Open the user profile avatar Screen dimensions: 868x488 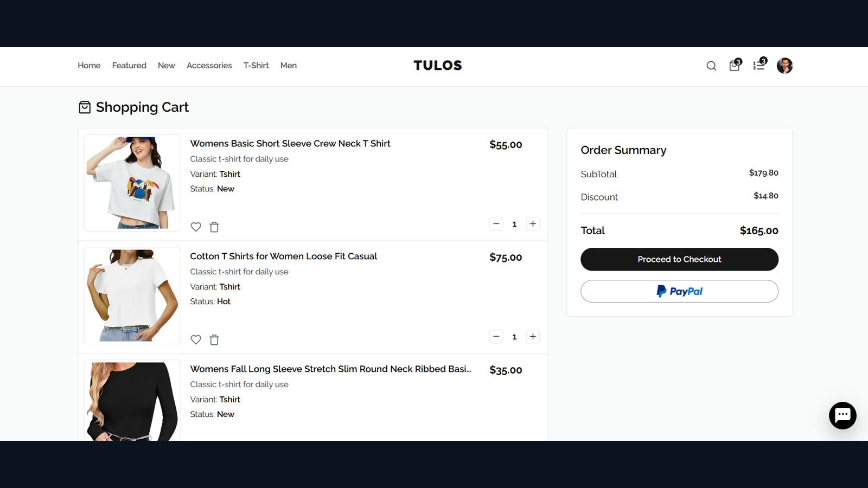pos(784,66)
